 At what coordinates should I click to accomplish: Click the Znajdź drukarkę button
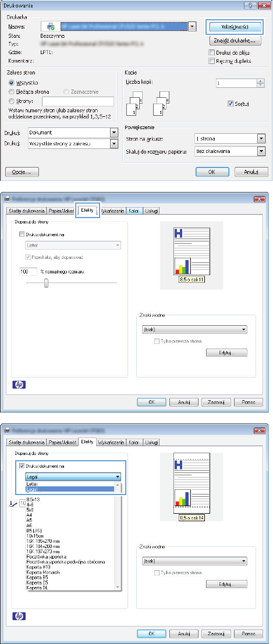(x=235, y=41)
